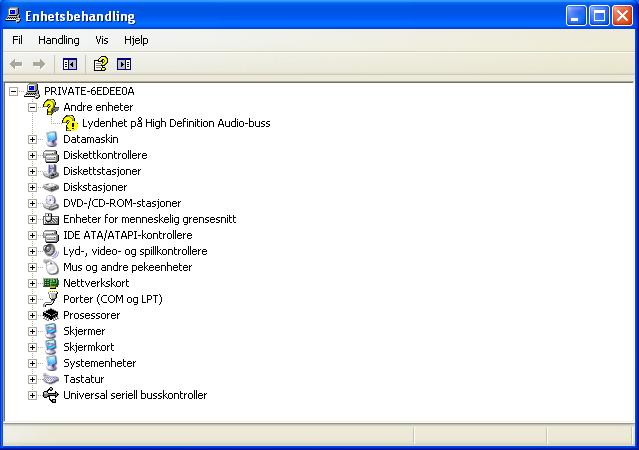This screenshot has width=639, height=450.
Task: Click the Universal seriell busskontroller USB icon
Action: point(51,395)
